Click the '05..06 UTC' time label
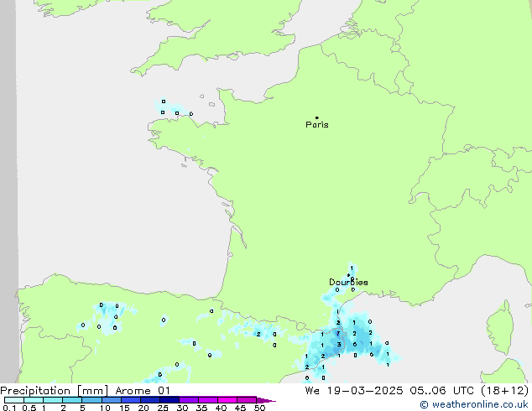Image resolution: width=532 pixels, height=411 pixels. [x=441, y=391]
